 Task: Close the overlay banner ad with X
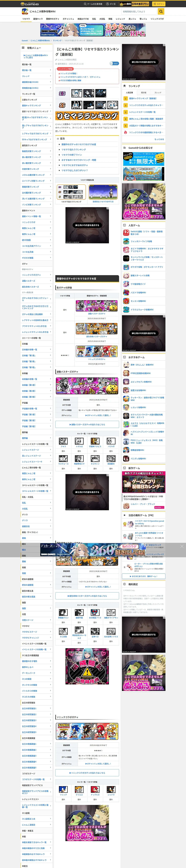(x=182, y=546)
